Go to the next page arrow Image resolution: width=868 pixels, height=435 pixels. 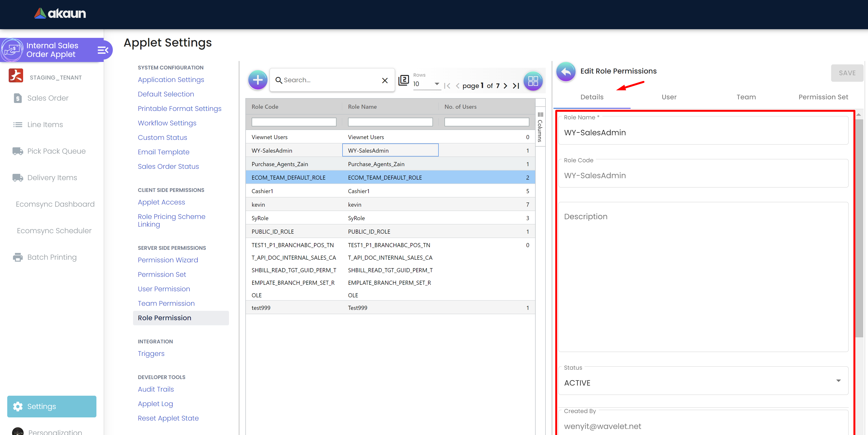pos(505,86)
